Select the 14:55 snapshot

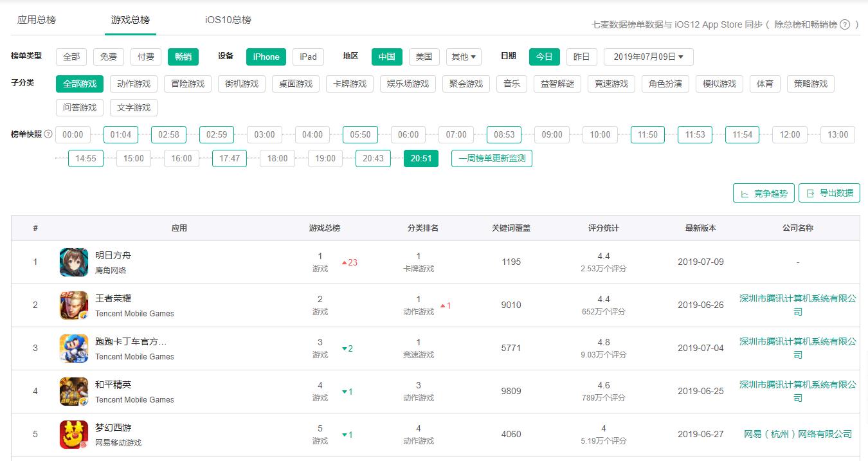point(86,158)
